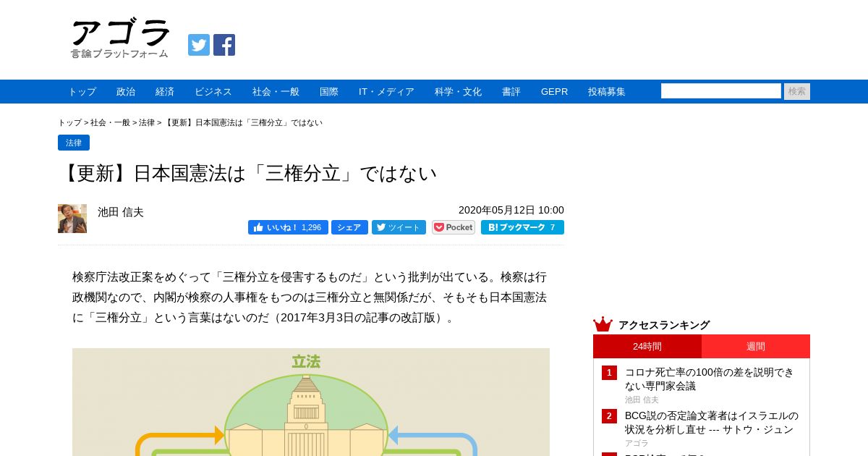Screen dimensions: 868x456
Task: Click the 立法 separation of powers diagram
Action: (x=311, y=402)
